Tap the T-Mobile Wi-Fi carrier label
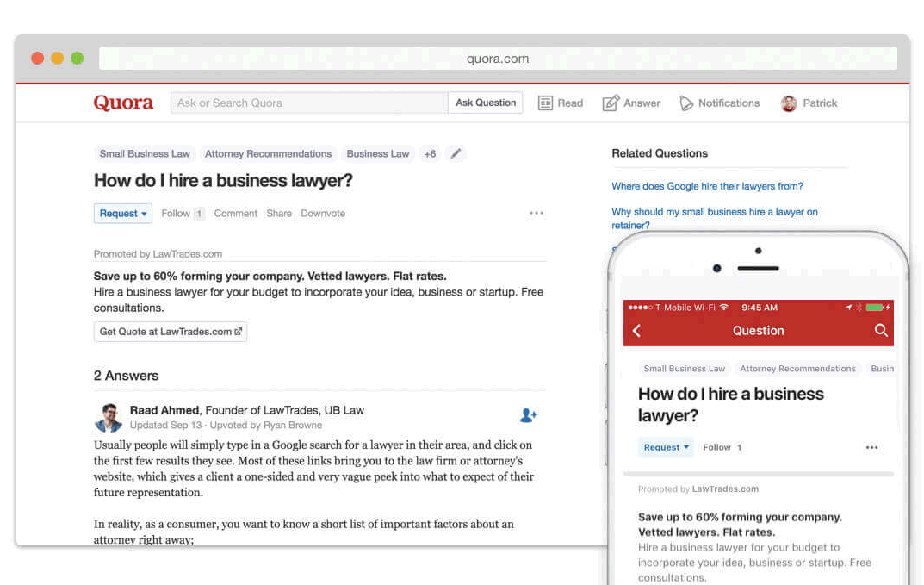 tap(685, 308)
